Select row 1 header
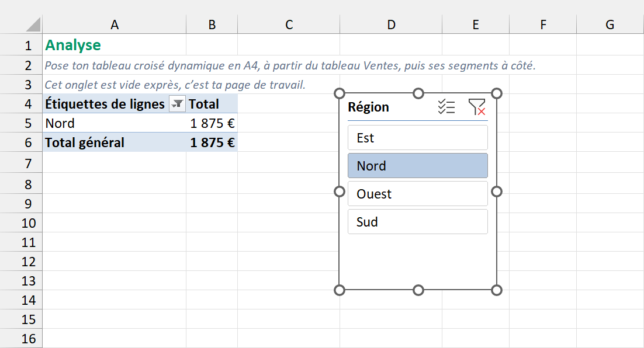The height and width of the screenshot is (348, 644). [21, 45]
